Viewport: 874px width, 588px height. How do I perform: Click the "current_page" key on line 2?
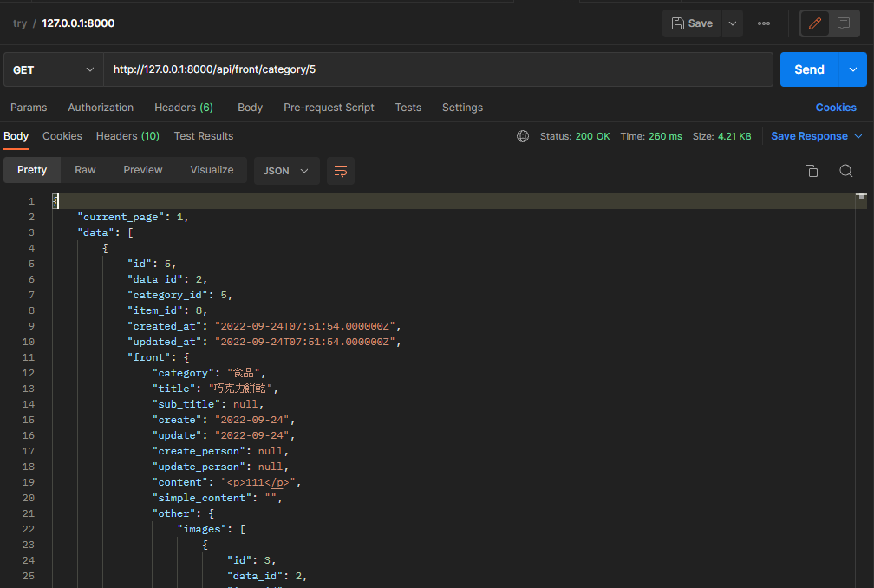tap(121, 217)
